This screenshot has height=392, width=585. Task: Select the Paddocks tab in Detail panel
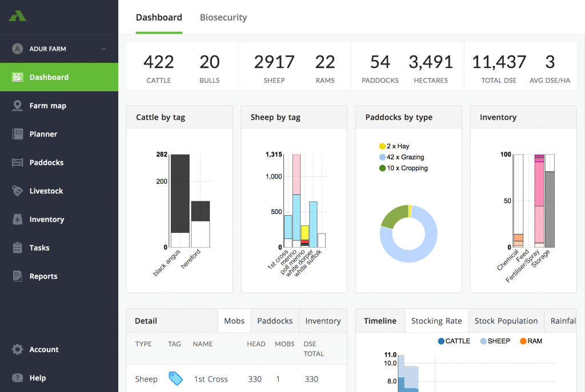275,321
